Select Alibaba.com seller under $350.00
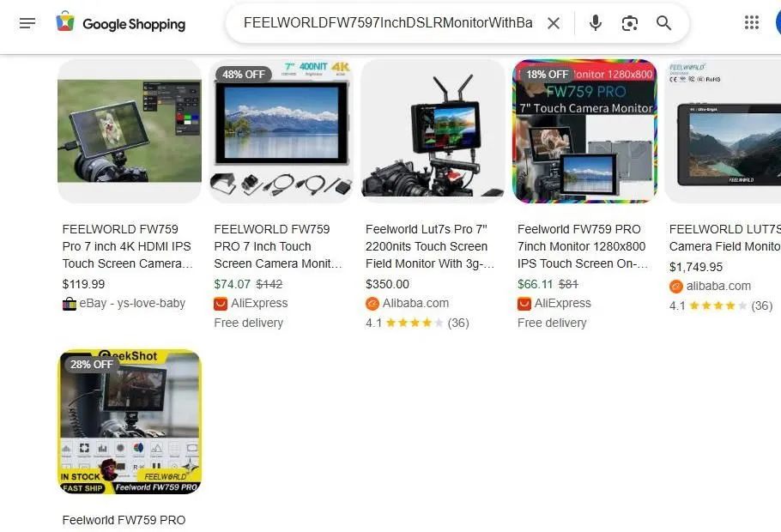 [x=415, y=304]
